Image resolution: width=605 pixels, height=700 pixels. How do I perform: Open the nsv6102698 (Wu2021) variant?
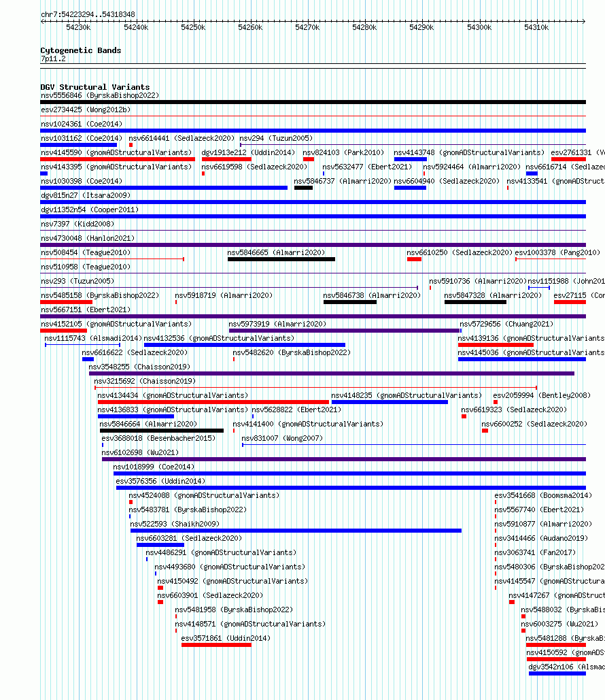[x=139, y=452]
